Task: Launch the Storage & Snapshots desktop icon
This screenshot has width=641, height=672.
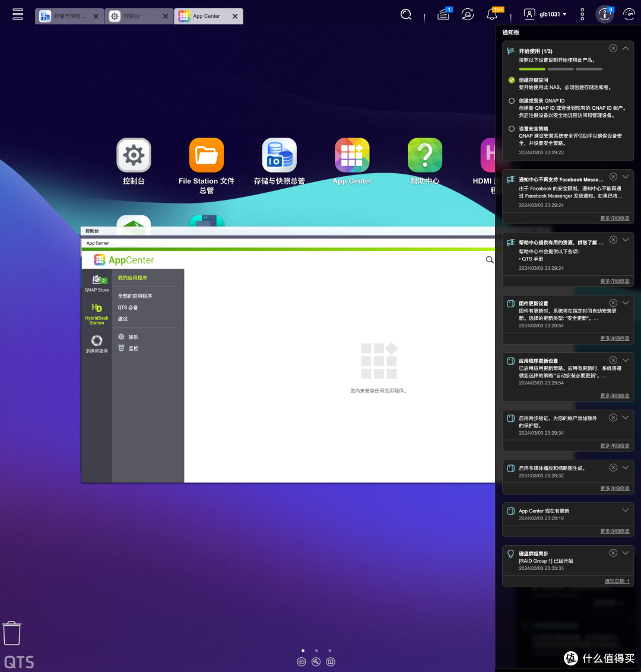Action: [279, 155]
